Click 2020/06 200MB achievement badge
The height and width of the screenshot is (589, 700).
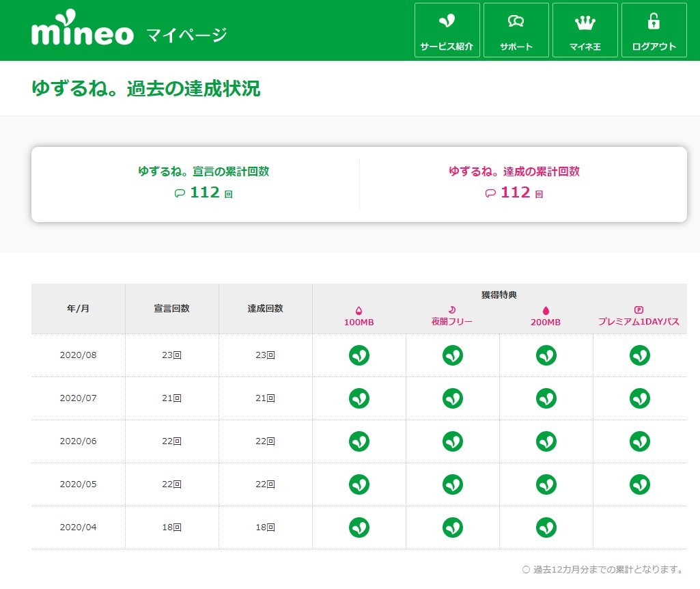[546, 441]
